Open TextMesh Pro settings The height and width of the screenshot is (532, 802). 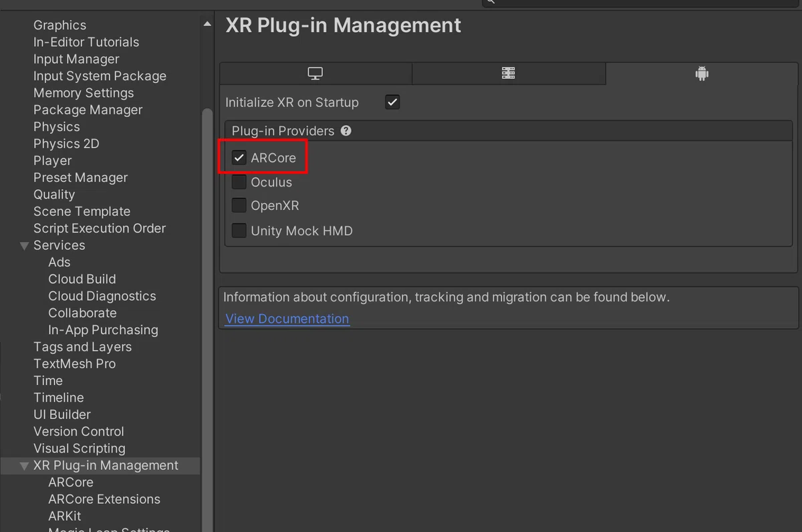(x=74, y=364)
